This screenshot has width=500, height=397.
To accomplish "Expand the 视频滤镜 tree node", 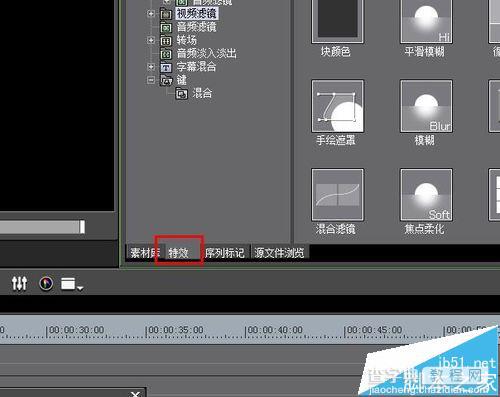I will (151, 14).
